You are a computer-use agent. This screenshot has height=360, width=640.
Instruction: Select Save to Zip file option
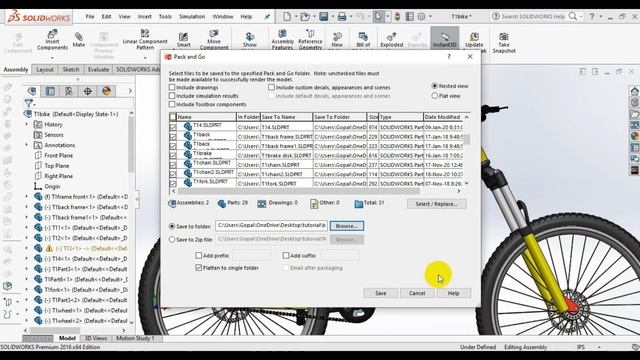pos(172,240)
